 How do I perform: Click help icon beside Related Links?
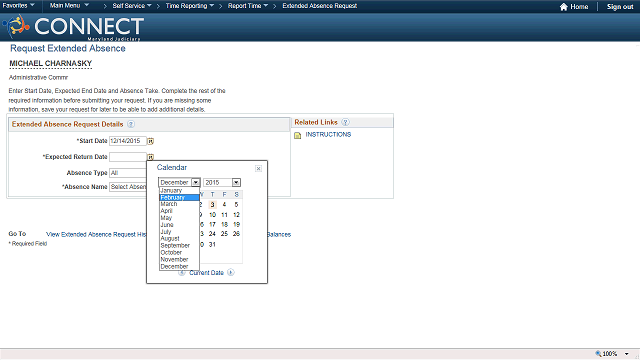click(345, 122)
